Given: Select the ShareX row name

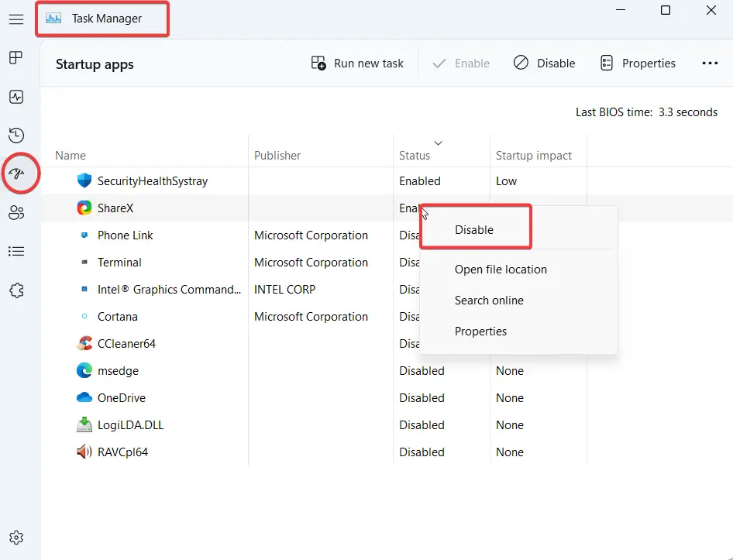Looking at the screenshot, I should coord(115,208).
